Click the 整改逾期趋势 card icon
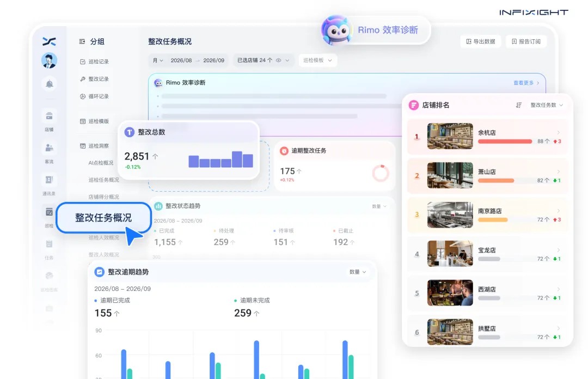 point(99,272)
